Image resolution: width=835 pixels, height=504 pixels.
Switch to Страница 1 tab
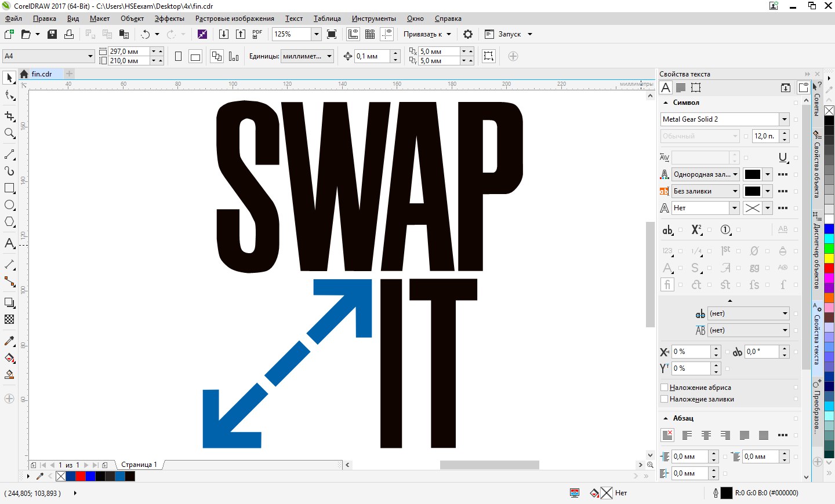click(139, 465)
